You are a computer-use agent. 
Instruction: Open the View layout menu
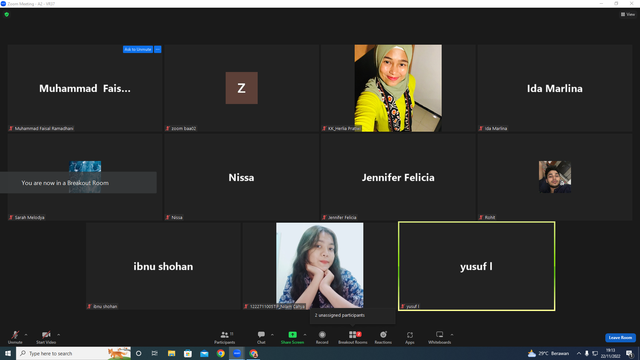coord(628,14)
